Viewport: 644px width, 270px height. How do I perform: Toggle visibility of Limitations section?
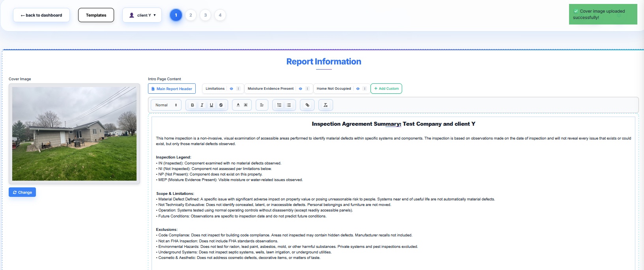point(231,89)
